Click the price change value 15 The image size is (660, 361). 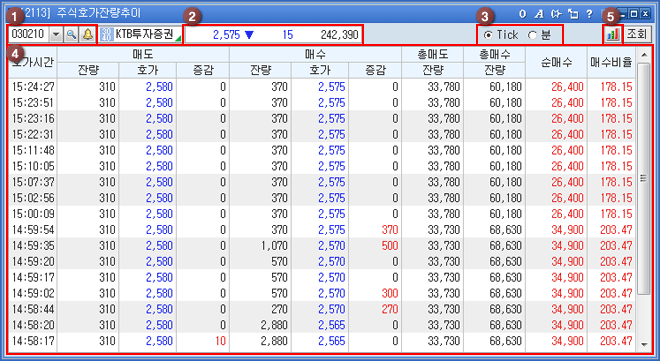(x=288, y=35)
